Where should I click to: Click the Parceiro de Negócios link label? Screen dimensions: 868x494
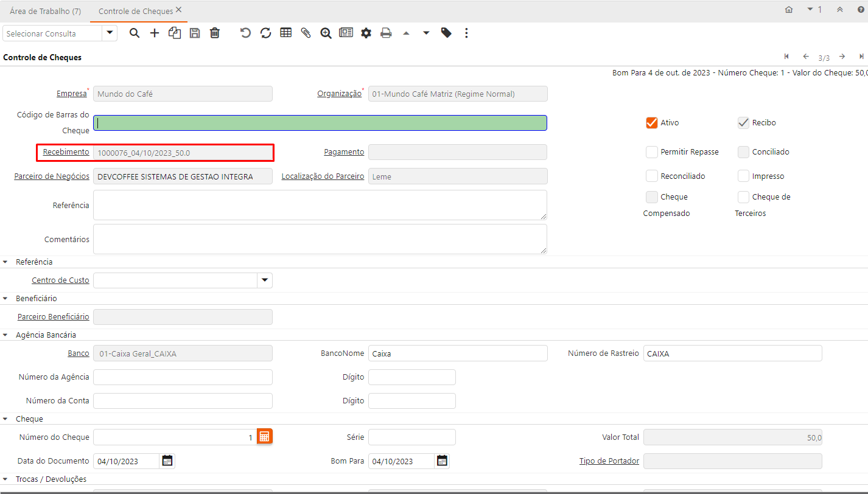pyautogui.click(x=52, y=176)
